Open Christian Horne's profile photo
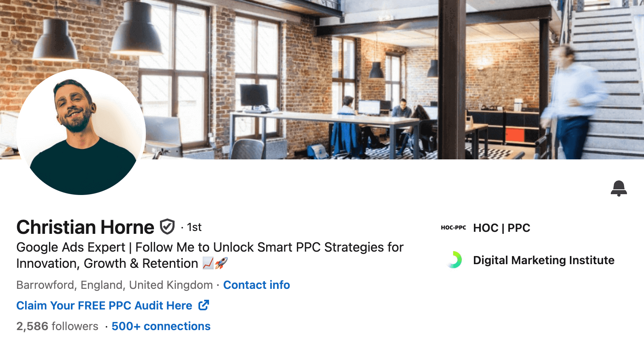 (81, 132)
